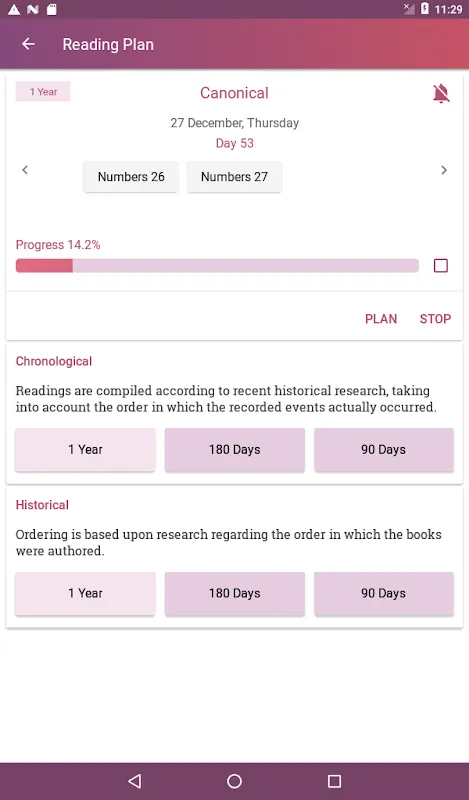Open warning notification icon in status bar
Screen dimensions: 469x800
point(14,9)
